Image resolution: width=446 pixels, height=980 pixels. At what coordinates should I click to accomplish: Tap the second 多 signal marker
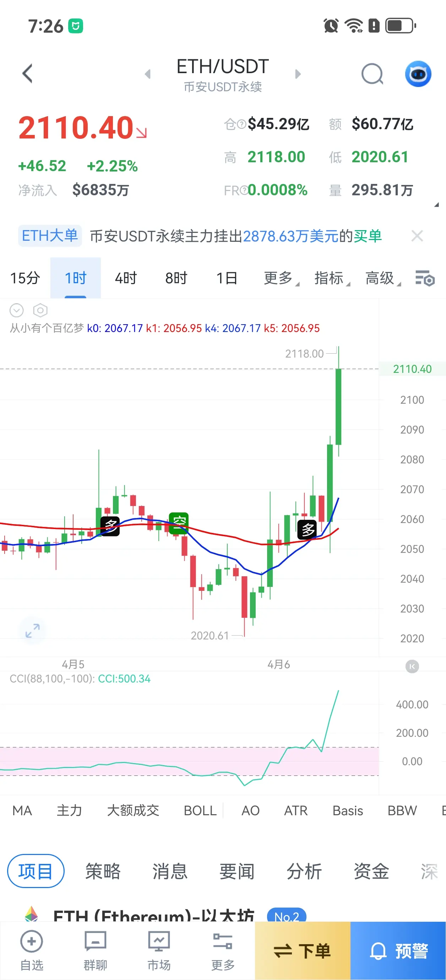(307, 529)
